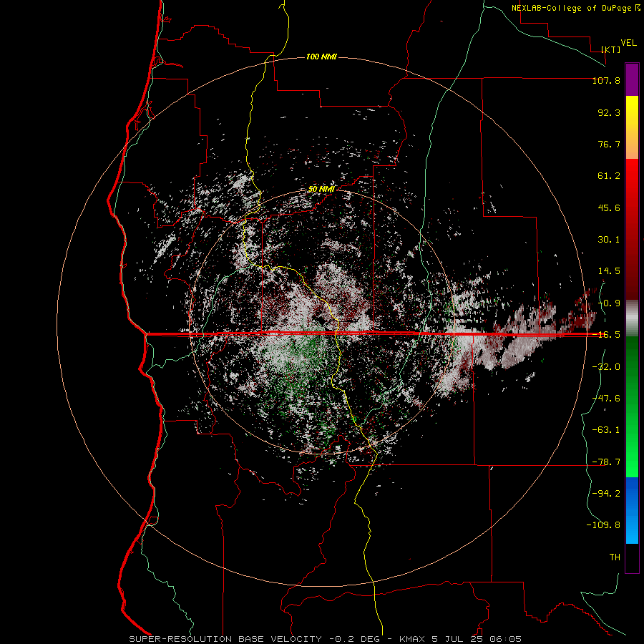Select the -78.7 scale value
The image size is (644, 644).
click(606, 462)
